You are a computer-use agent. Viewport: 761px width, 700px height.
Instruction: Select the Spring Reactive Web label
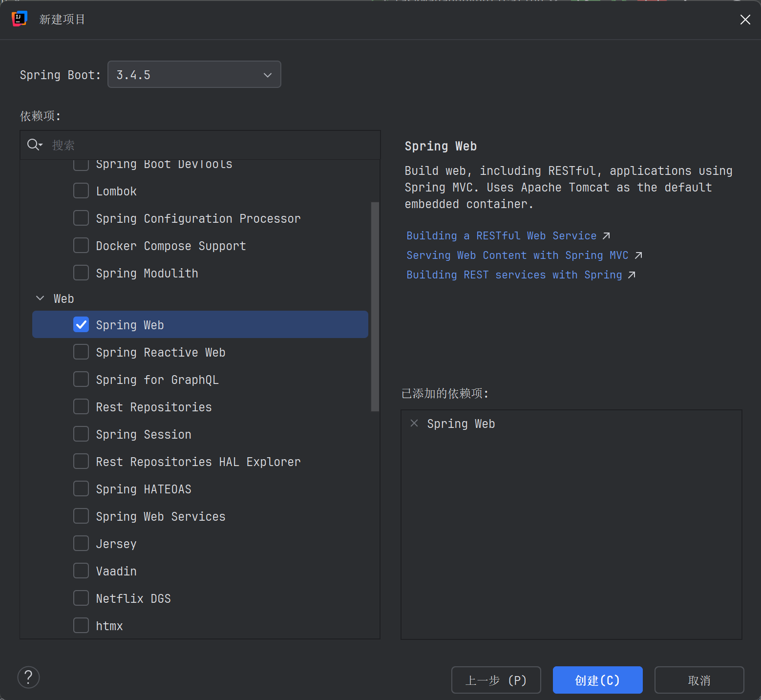click(161, 352)
